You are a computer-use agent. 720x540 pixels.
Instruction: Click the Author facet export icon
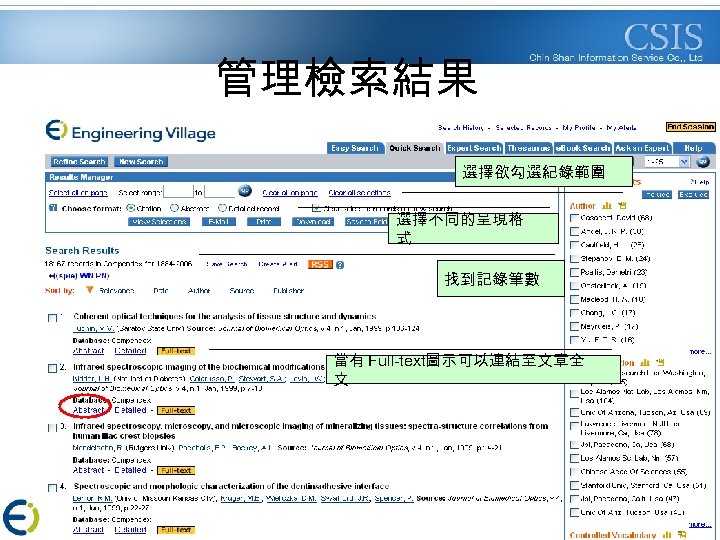tap(622, 205)
